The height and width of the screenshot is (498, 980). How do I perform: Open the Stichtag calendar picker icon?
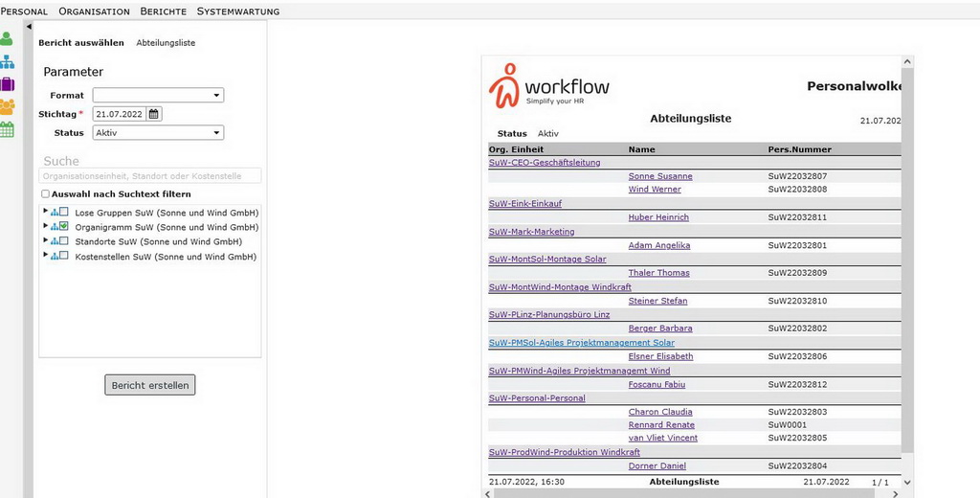[154, 114]
